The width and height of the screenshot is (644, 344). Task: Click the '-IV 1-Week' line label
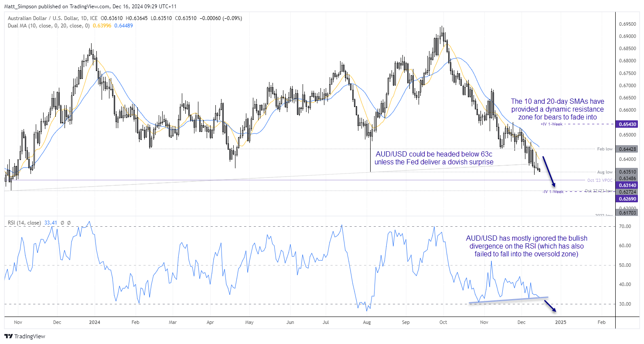pos(553,192)
